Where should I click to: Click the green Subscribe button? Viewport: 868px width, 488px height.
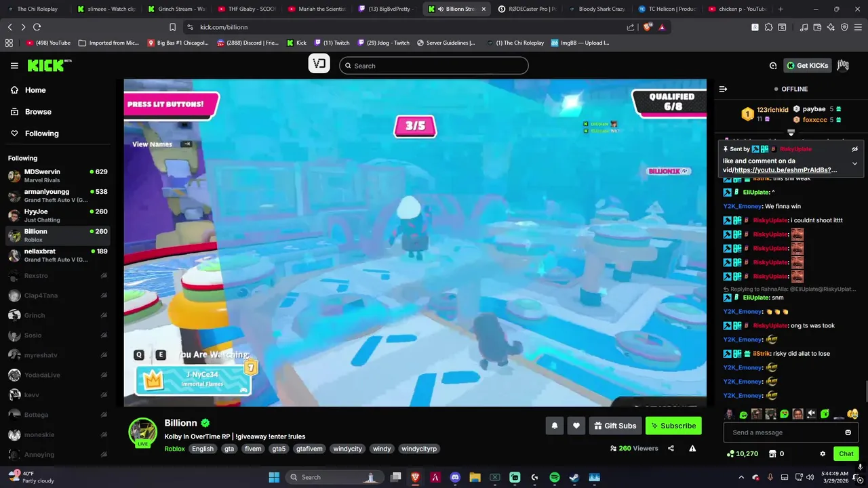point(673,426)
